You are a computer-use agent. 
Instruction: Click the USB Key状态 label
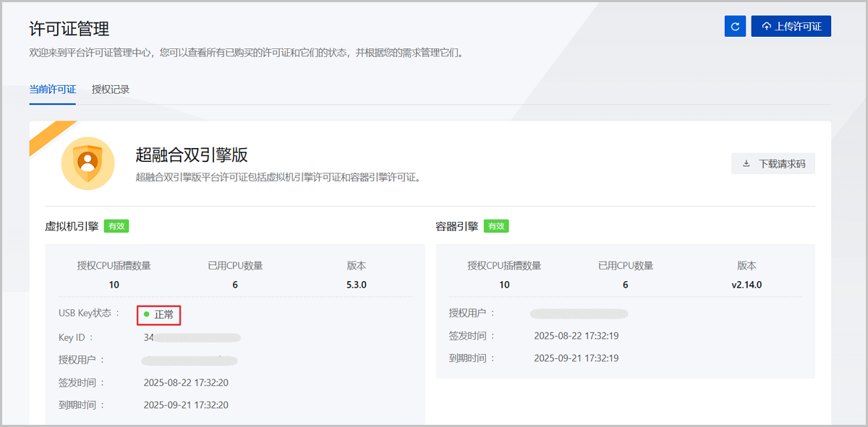pos(90,314)
